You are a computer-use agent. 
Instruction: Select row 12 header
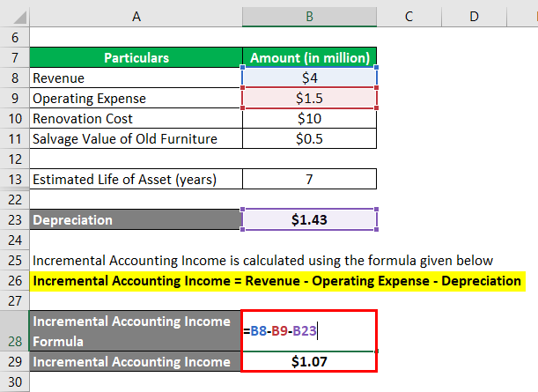(x=15, y=159)
